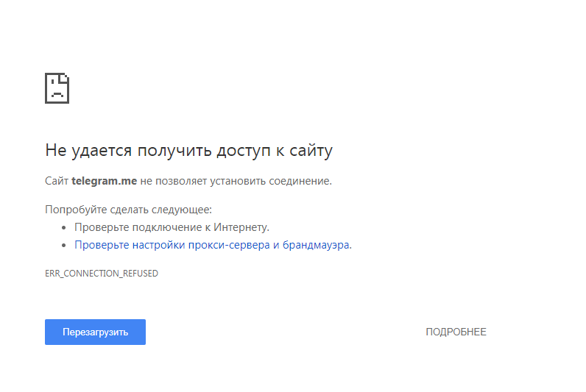Click the bullet before the proxy settings link

pos(65,246)
